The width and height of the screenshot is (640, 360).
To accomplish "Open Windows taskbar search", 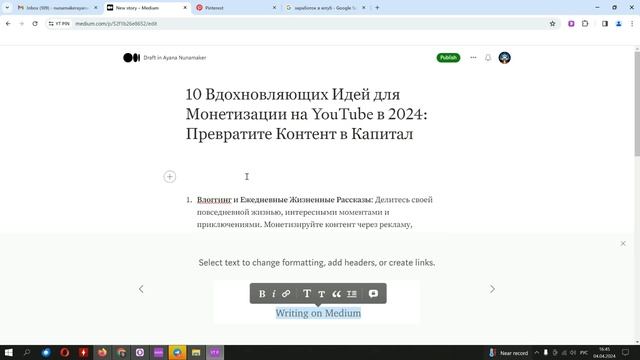I will click(27, 353).
